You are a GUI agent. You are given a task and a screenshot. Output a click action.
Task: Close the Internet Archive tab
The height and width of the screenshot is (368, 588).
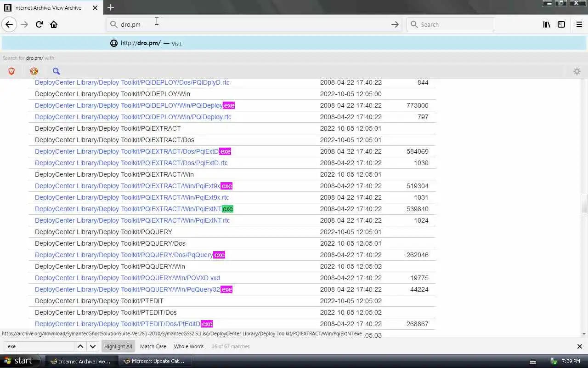tap(95, 8)
